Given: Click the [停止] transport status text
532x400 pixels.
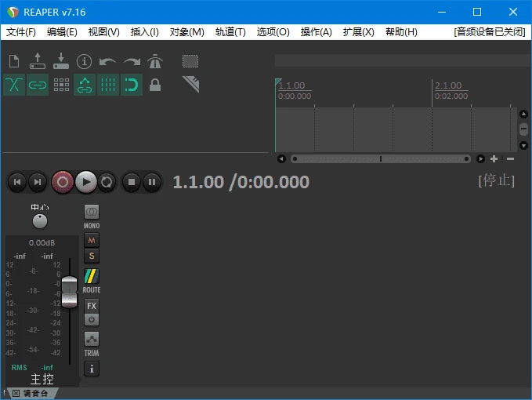Looking at the screenshot, I should coord(497,180).
